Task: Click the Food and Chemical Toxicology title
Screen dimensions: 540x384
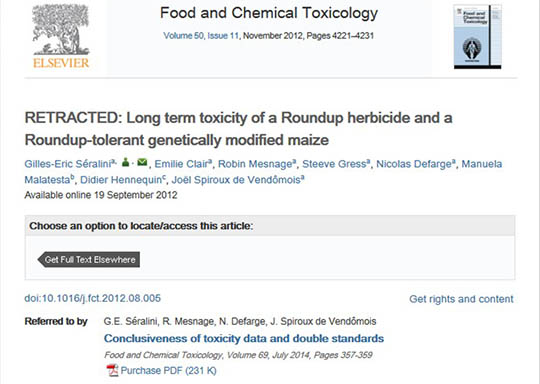Action: (x=269, y=13)
